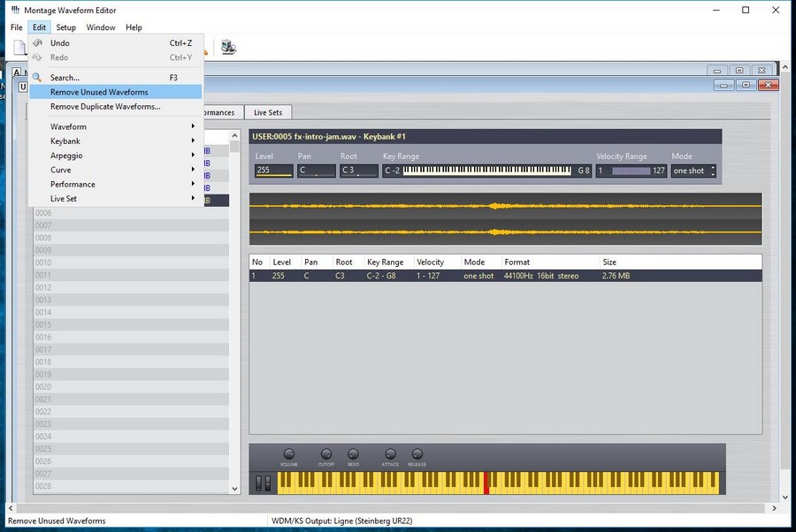Click the computer/device connection toolbar icon

(x=228, y=48)
